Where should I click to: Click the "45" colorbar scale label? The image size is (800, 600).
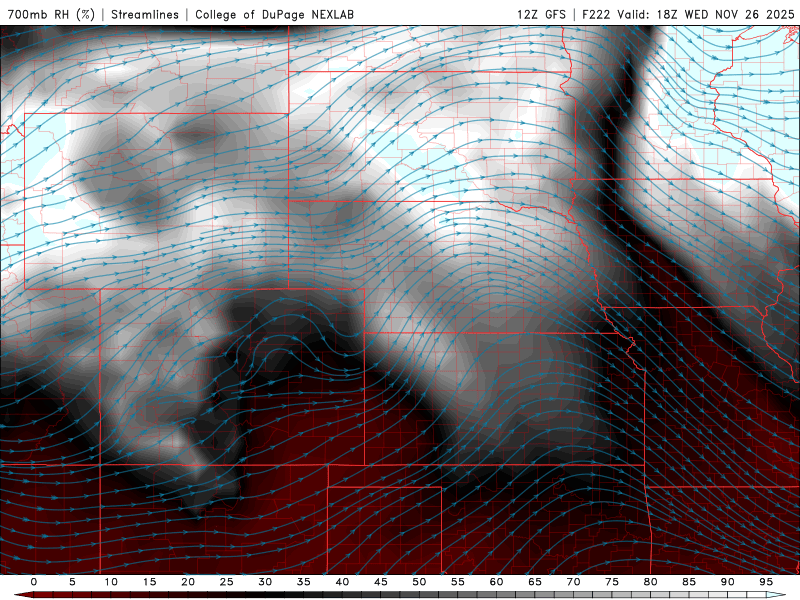pos(381,582)
